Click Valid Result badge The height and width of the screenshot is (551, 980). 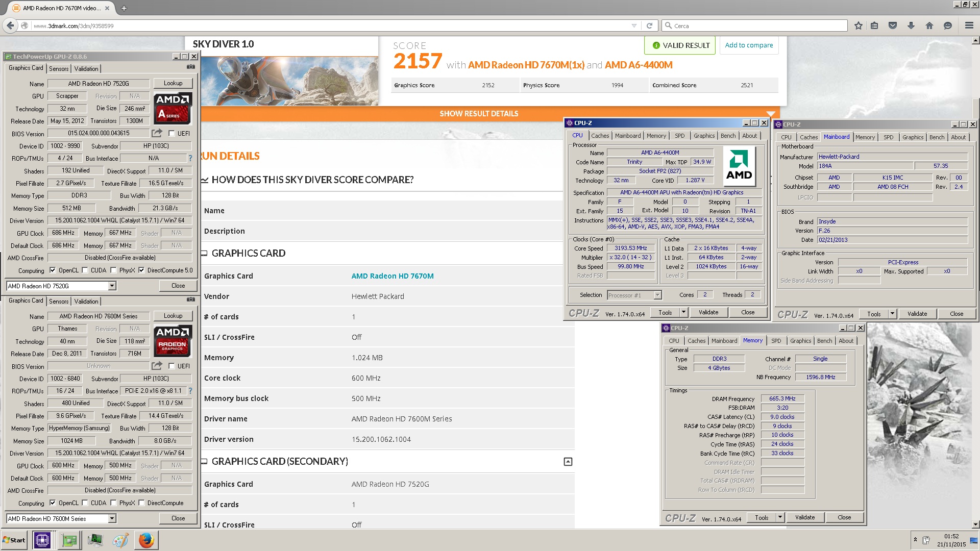pos(680,45)
